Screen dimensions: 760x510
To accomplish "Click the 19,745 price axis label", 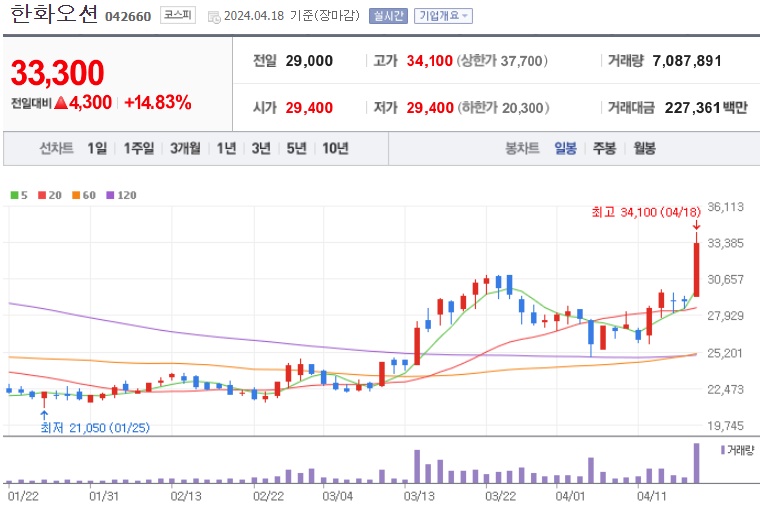I will pyautogui.click(x=725, y=426).
